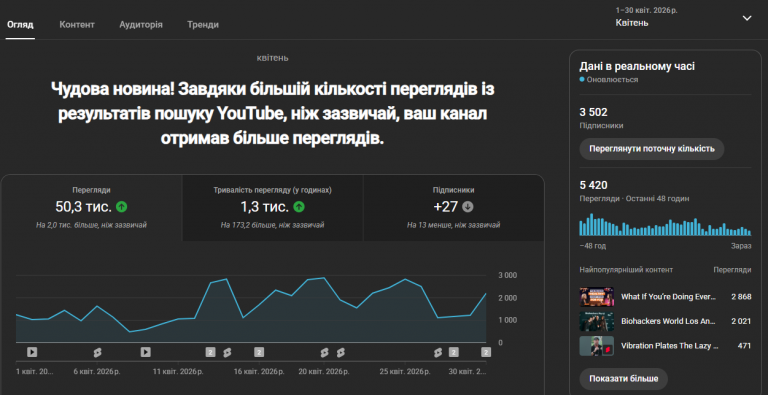
Task: Click the '3 000' axis label
Action: pyautogui.click(x=507, y=275)
